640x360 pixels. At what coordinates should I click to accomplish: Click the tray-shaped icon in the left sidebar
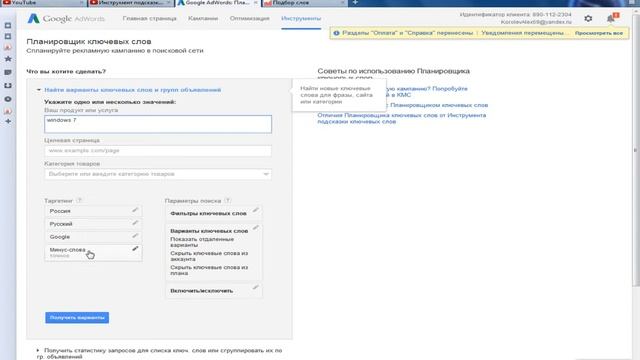coord(8,86)
